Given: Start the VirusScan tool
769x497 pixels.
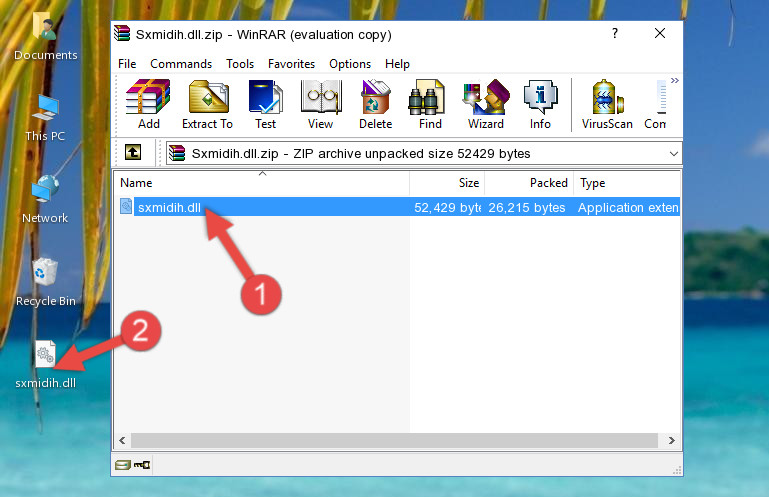Looking at the screenshot, I should 607,104.
